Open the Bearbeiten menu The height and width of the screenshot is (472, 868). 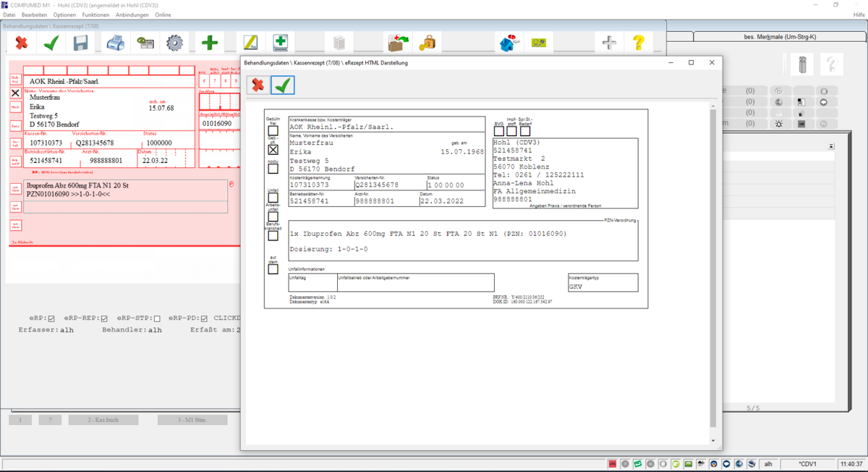point(35,14)
